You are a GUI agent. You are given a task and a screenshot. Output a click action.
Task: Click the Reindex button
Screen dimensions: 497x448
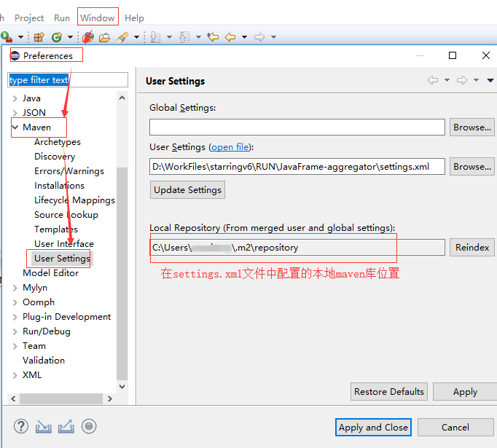tap(472, 247)
